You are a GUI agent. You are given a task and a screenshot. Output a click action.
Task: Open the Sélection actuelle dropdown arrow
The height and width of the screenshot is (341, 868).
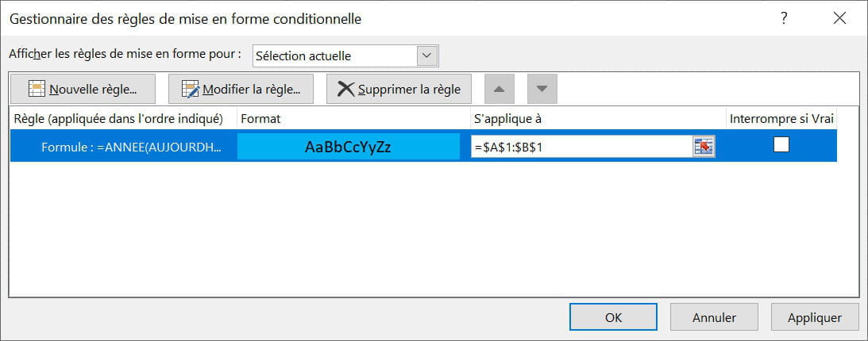point(426,56)
